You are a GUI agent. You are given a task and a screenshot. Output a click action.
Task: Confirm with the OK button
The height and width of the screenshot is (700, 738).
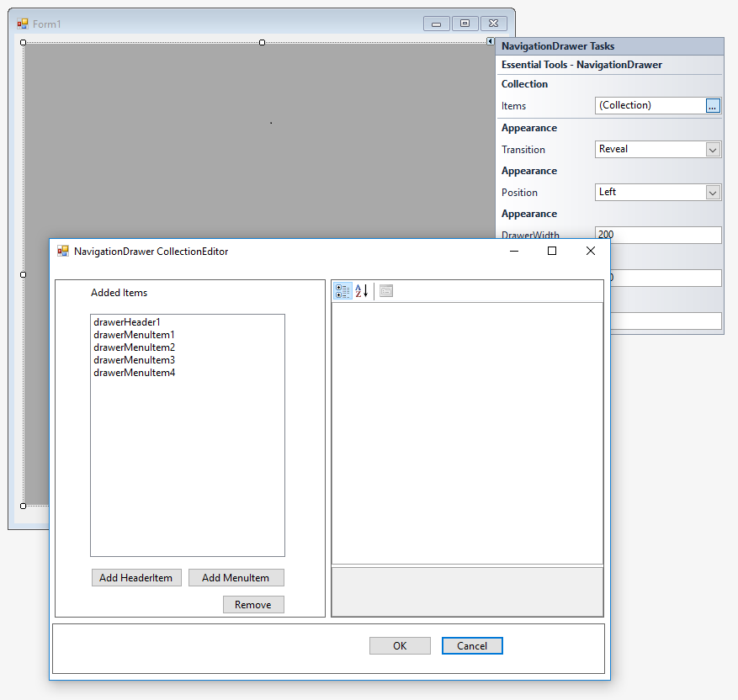click(400, 646)
